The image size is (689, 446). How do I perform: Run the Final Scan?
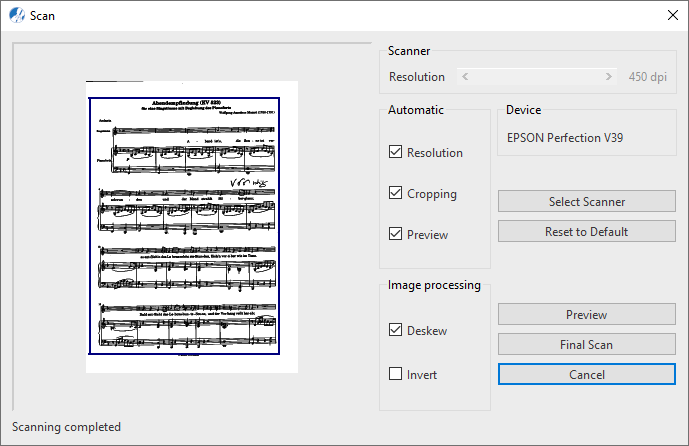click(587, 344)
